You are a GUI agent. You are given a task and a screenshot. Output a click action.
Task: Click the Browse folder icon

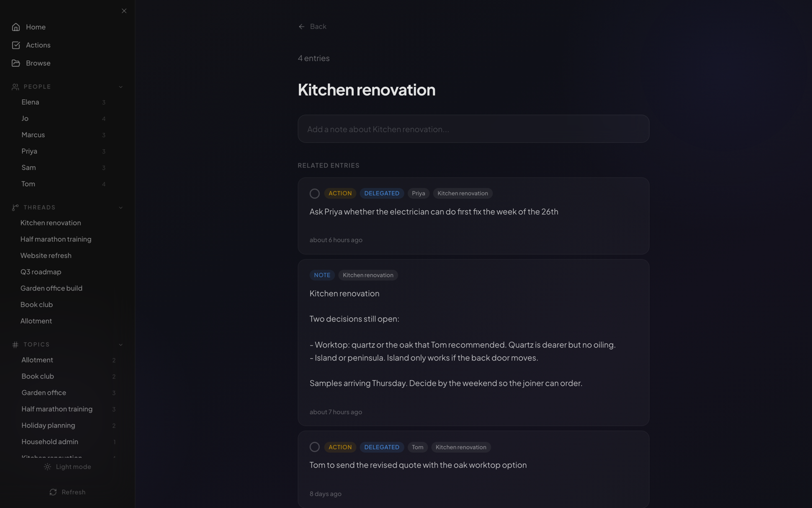click(16, 63)
